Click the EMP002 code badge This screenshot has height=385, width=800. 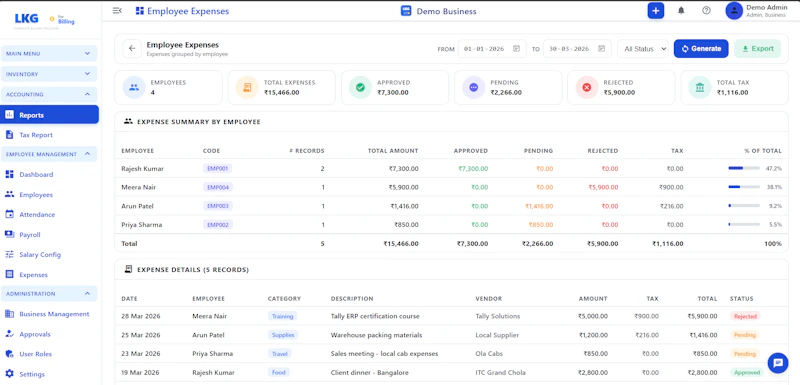[218, 224]
